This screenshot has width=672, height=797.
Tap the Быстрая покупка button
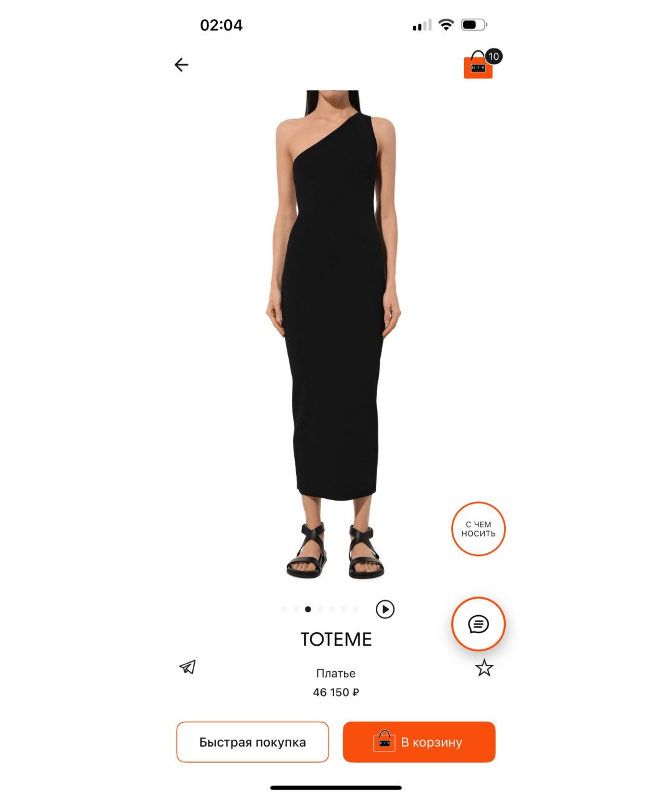[253, 742]
